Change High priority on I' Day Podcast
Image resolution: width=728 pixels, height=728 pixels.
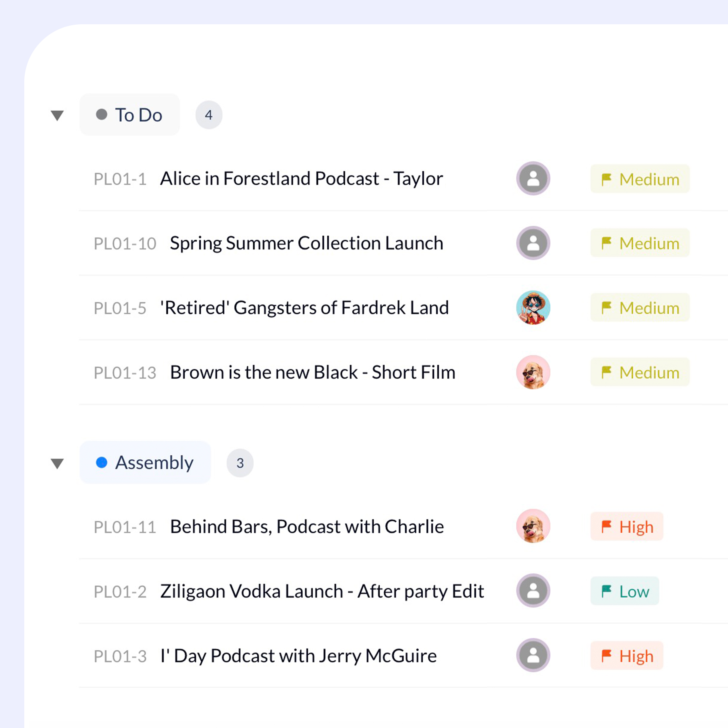coord(627,656)
